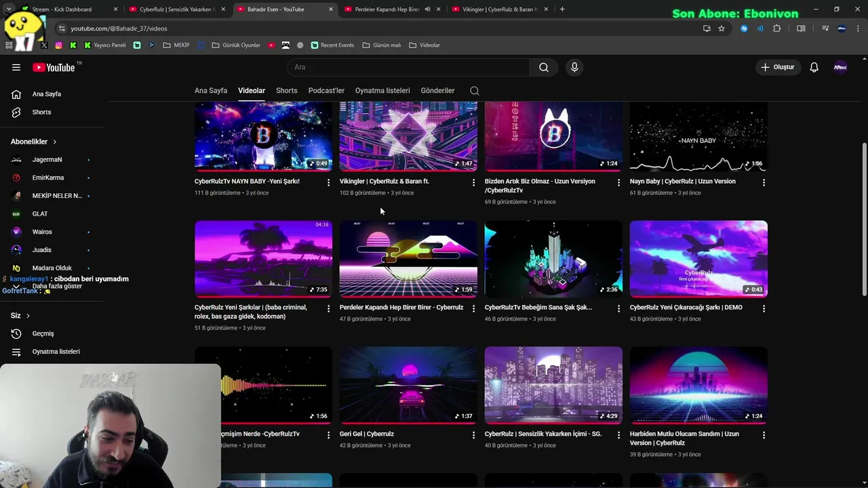Bookmark this page with the star icon

pyautogui.click(x=722, y=28)
